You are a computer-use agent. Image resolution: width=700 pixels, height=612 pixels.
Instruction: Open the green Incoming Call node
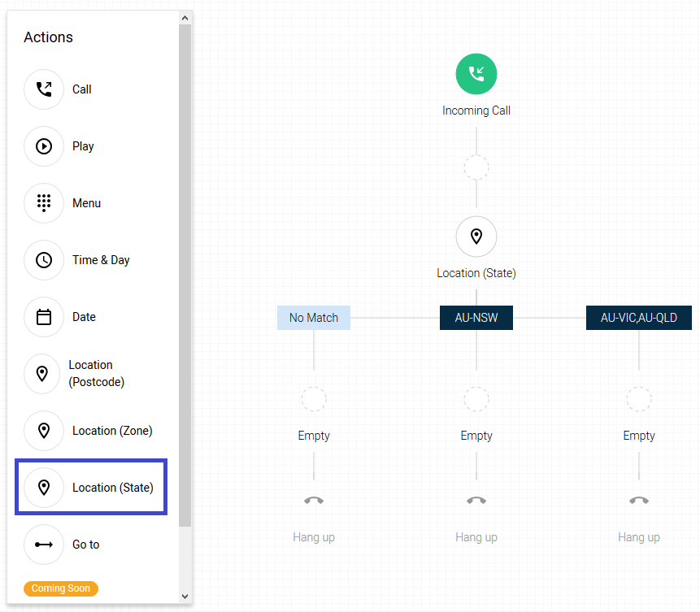pos(476,74)
